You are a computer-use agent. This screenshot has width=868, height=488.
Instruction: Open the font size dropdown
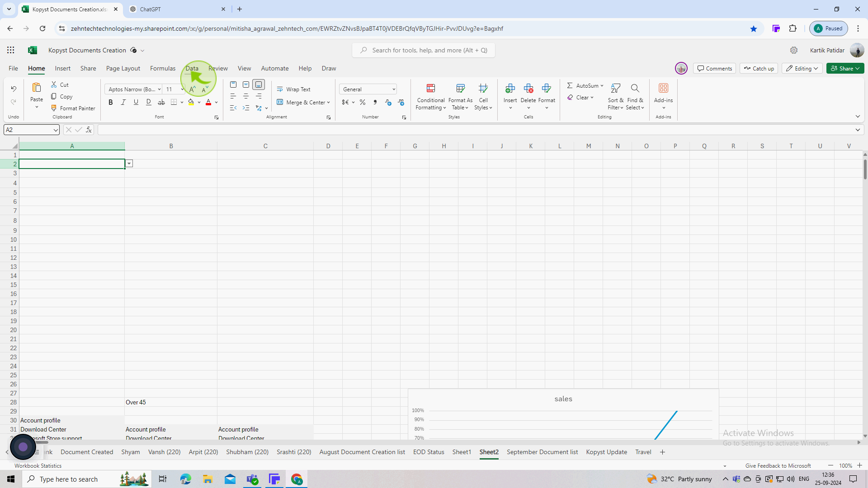[182, 89]
